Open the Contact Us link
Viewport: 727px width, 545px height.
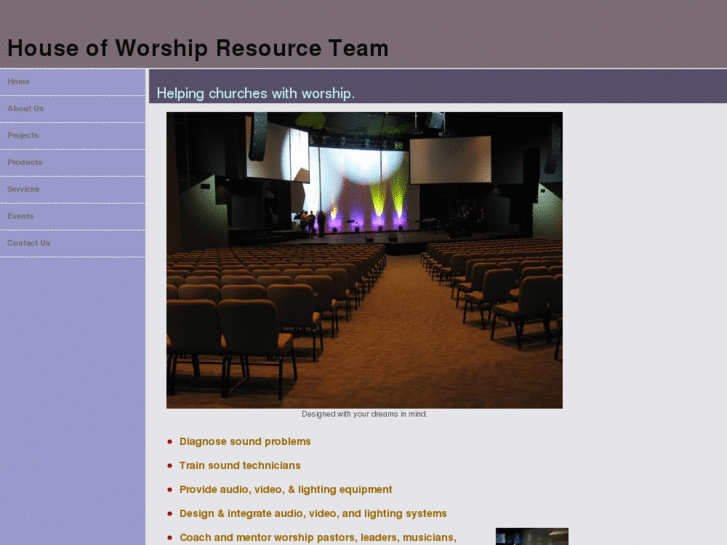click(x=29, y=243)
